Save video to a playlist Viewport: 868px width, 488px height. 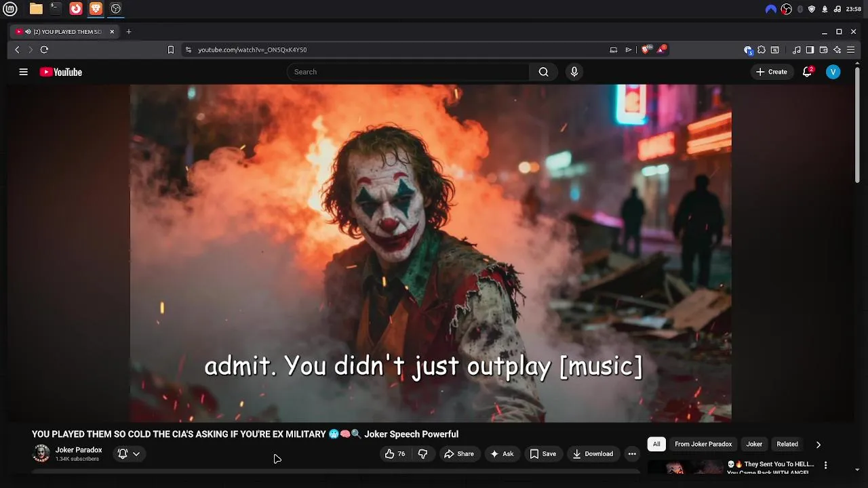[x=543, y=454]
